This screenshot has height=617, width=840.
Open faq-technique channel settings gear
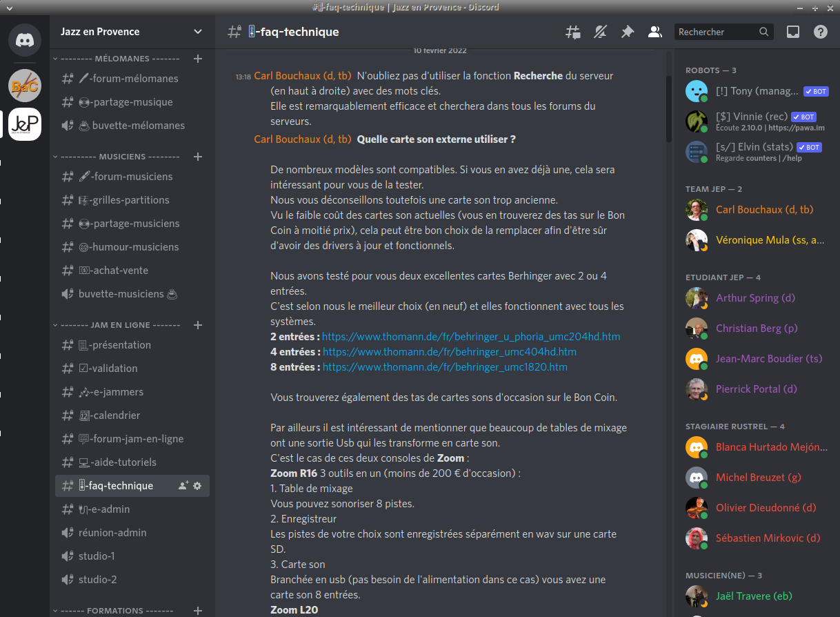point(197,486)
